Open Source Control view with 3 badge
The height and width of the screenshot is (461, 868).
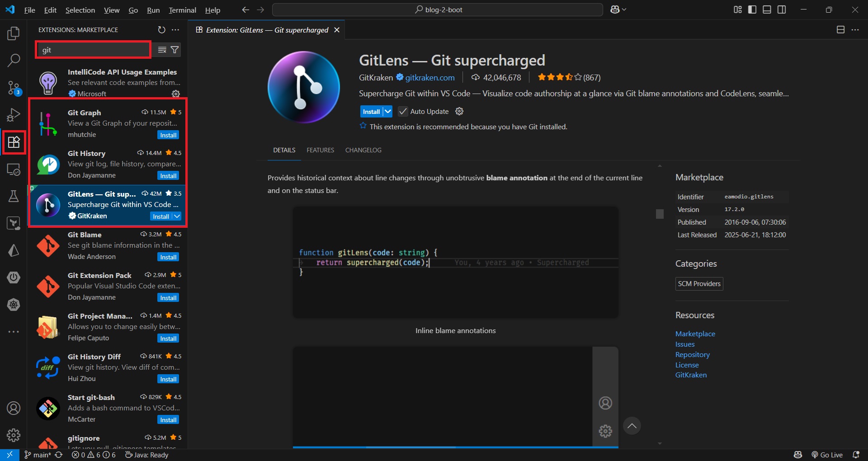pyautogui.click(x=14, y=88)
